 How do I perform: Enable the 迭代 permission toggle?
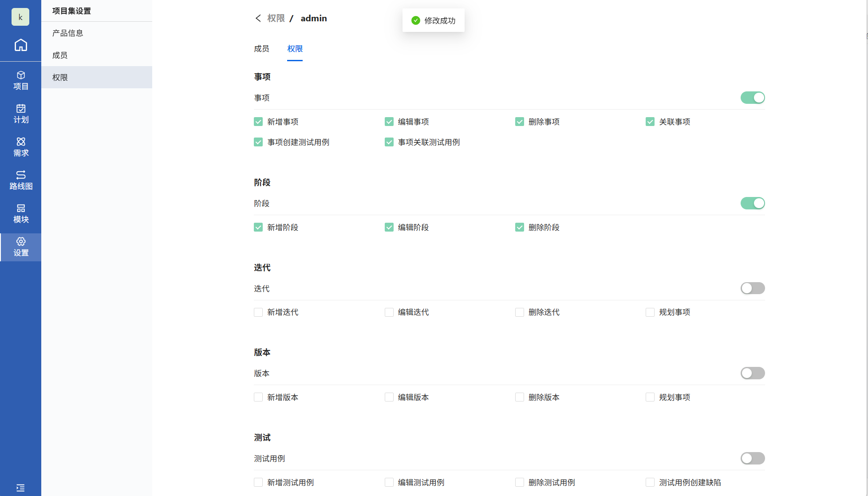752,288
